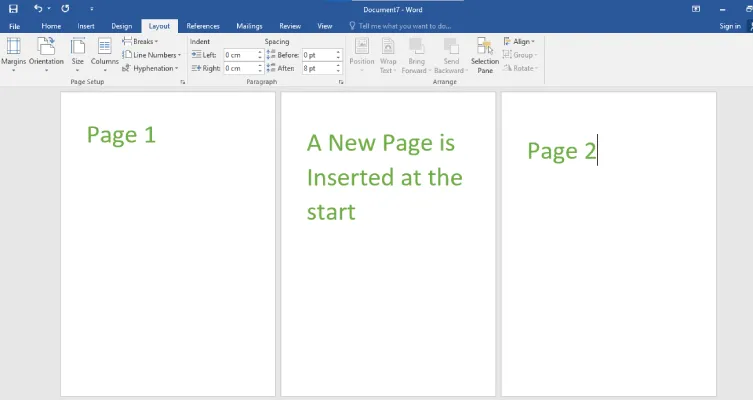
Task: Open the Group dropdown
Action: coord(520,55)
